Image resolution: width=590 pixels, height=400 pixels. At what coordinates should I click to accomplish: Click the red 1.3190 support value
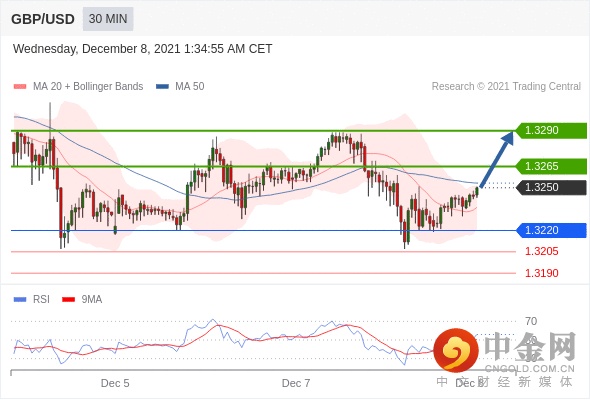tap(542, 273)
